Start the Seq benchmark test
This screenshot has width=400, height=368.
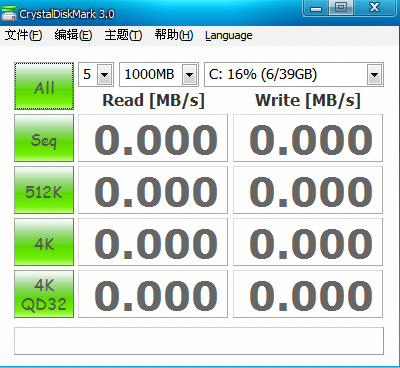pyautogui.click(x=44, y=138)
